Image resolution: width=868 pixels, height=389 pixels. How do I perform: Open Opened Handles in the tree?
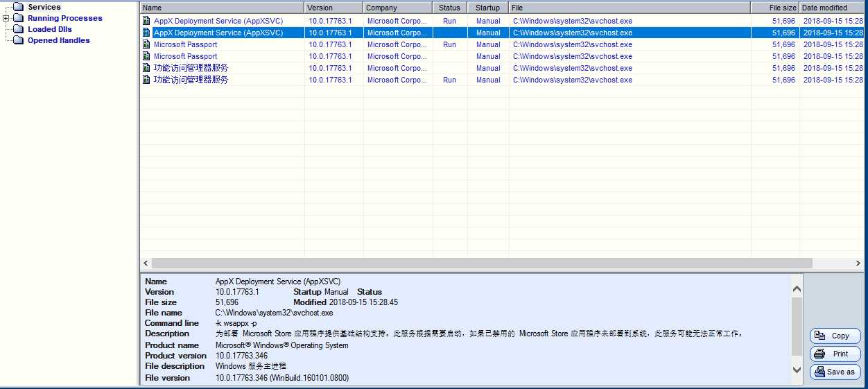pyautogui.click(x=59, y=40)
